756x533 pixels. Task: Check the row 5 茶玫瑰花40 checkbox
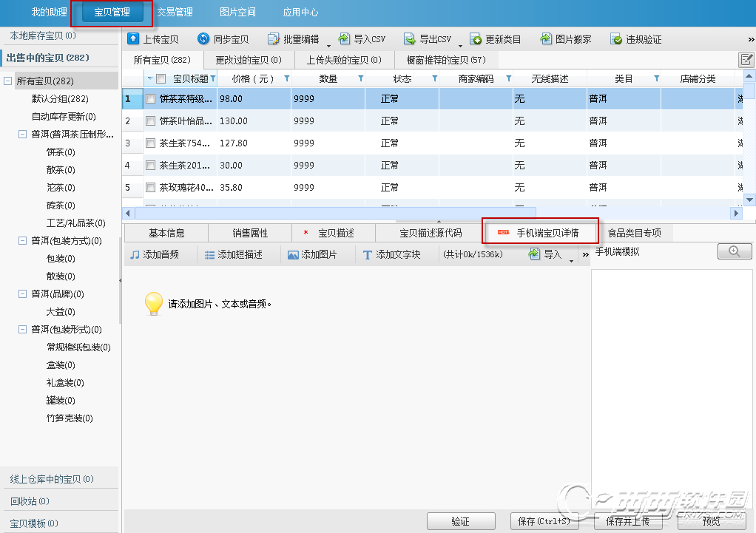[150, 188]
